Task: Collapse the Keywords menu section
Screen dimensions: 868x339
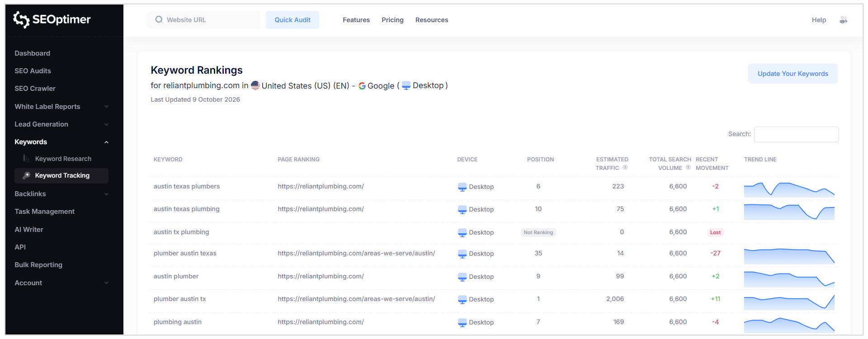Action: [x=61, y=142]
